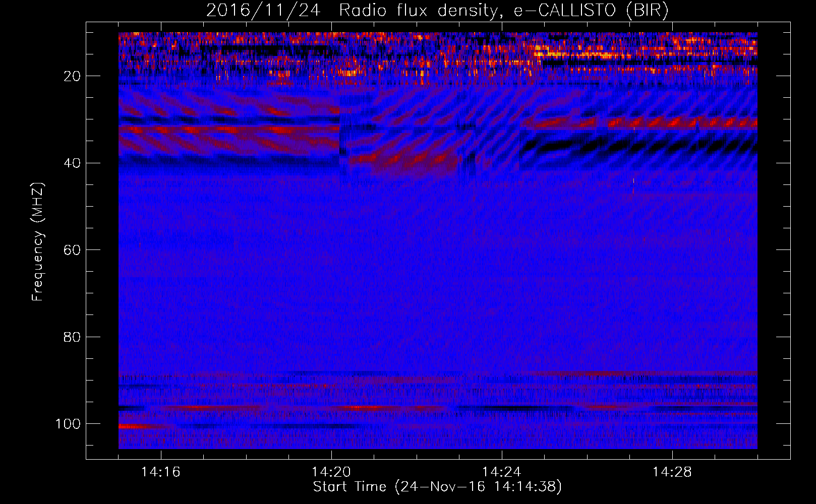Click the 100 frequency tick label
Screen dimensions: 816x504
pyautogui.click(x=68, y=424)
